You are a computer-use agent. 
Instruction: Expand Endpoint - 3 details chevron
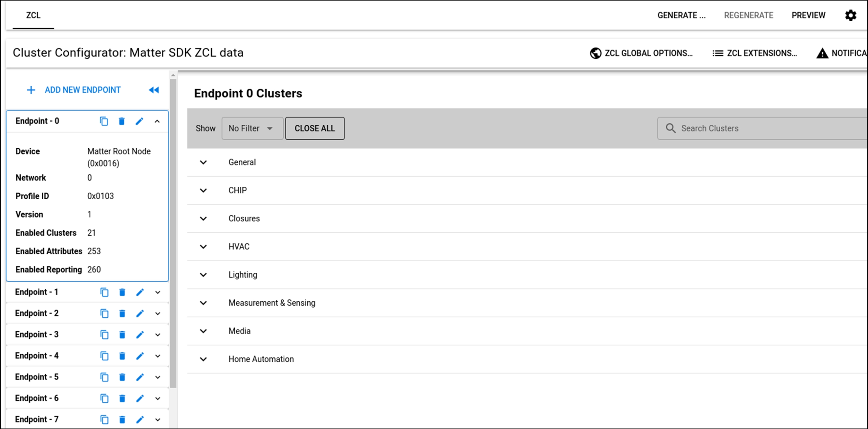(158, 335)
